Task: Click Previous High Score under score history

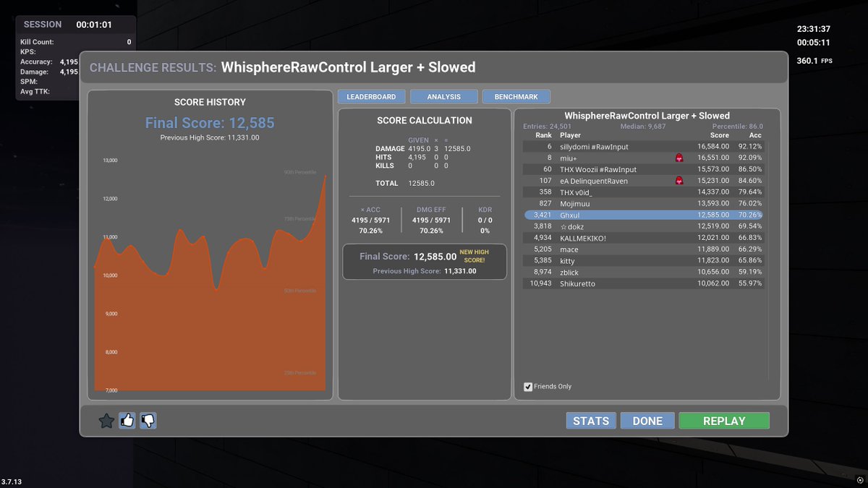Action: 210,137
